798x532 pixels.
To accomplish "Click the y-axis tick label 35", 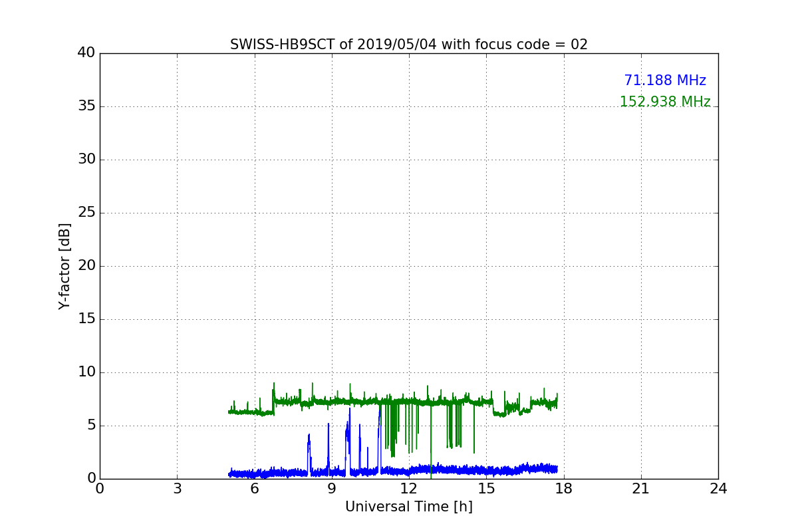I will (x=86, y=106).
